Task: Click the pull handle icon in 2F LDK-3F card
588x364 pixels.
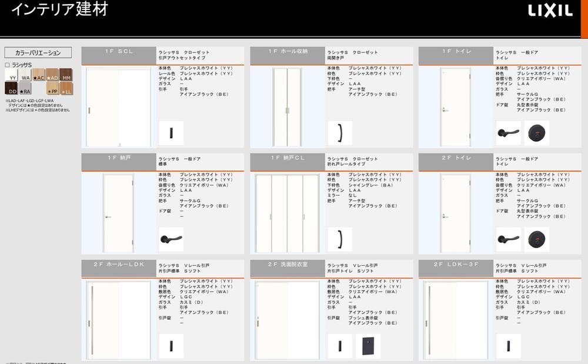Action: pos(508,346)
